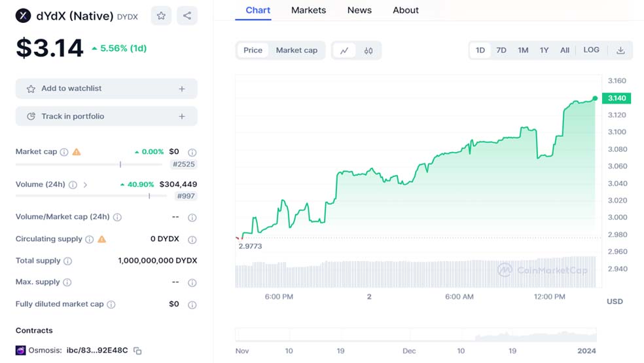
Task: Open the share icon button
Action: [x=187, y=16]
